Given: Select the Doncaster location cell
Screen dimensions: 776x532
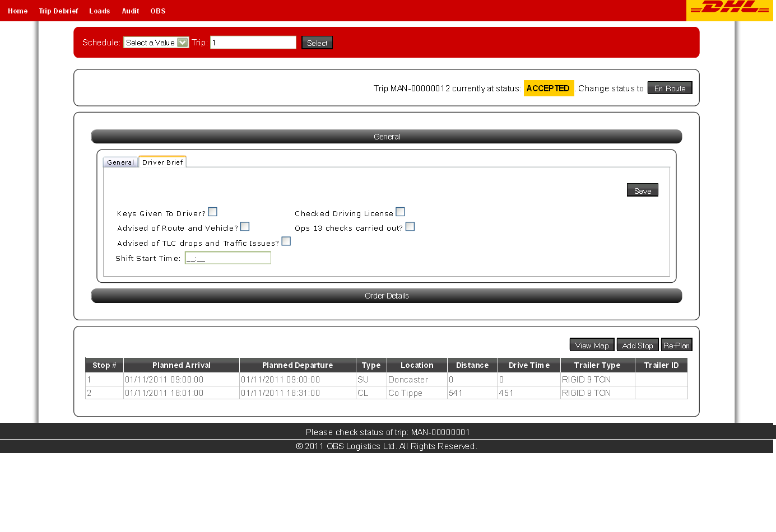Looking at the screenshot, I should coord(417,380).
